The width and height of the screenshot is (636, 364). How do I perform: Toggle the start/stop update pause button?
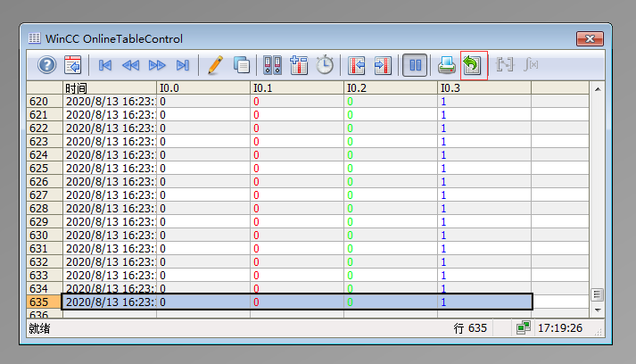415,65
